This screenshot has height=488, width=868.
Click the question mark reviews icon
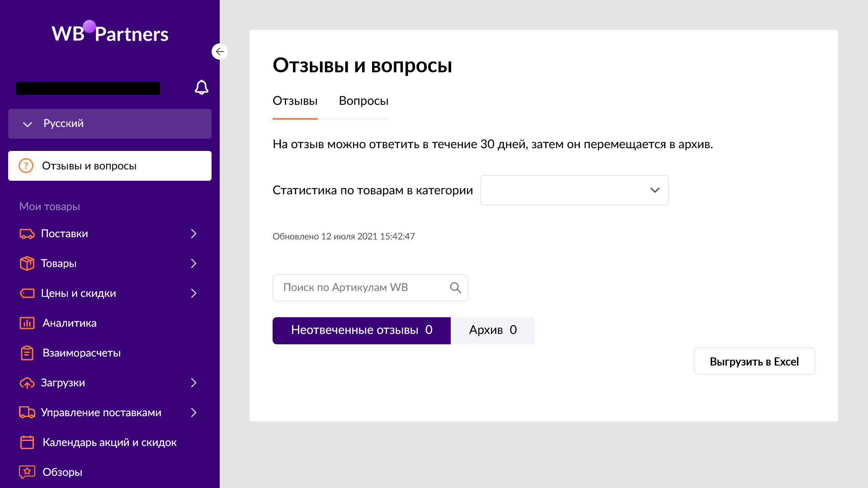(x=26, y=166)
